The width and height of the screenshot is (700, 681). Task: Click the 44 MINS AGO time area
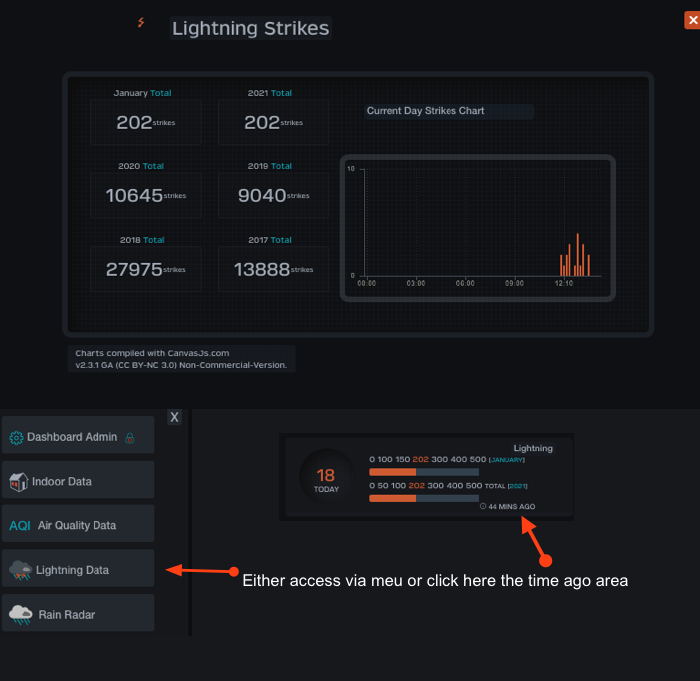click(508, 506)
